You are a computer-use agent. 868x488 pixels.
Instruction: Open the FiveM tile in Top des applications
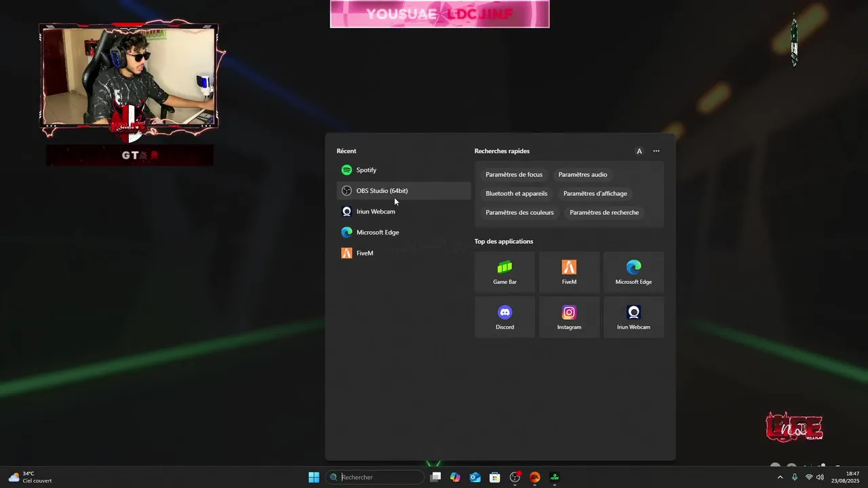pos(569,272)
